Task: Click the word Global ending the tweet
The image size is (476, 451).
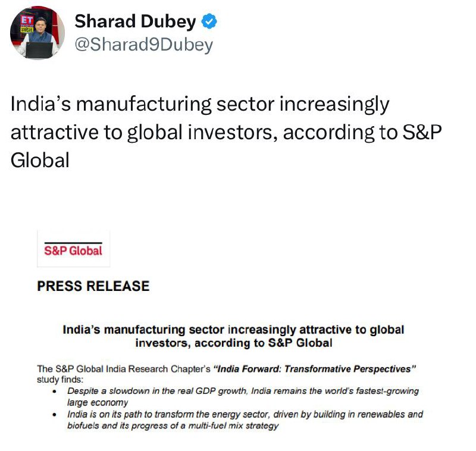Action: tap(40, 160)
